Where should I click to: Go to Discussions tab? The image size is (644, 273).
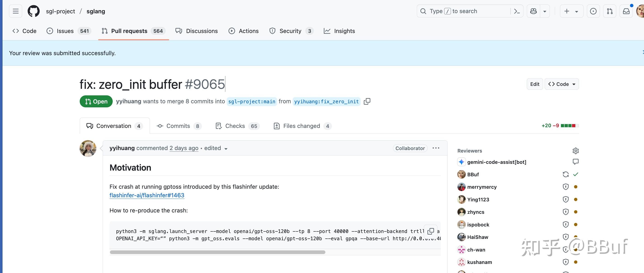tap(196, 31)
